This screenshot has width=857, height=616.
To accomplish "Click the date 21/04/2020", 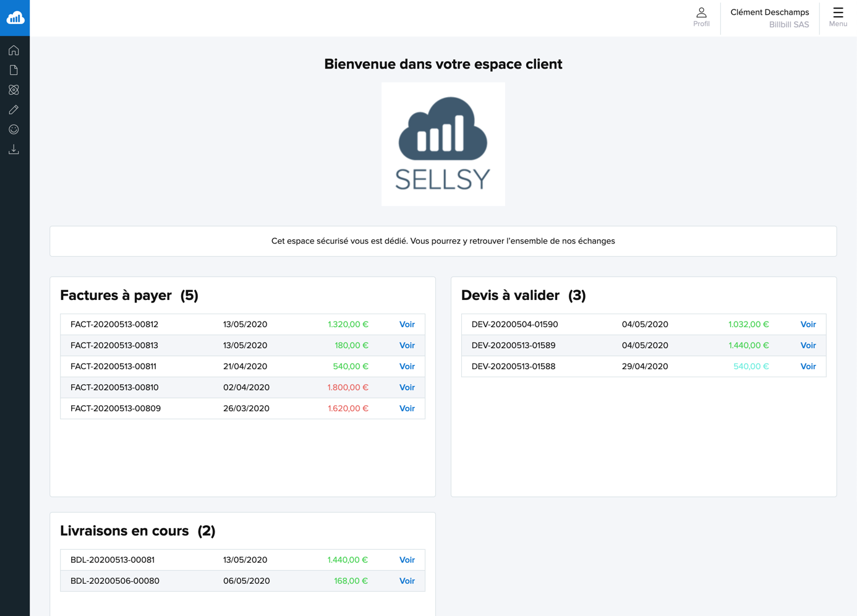I will [245, 366].
